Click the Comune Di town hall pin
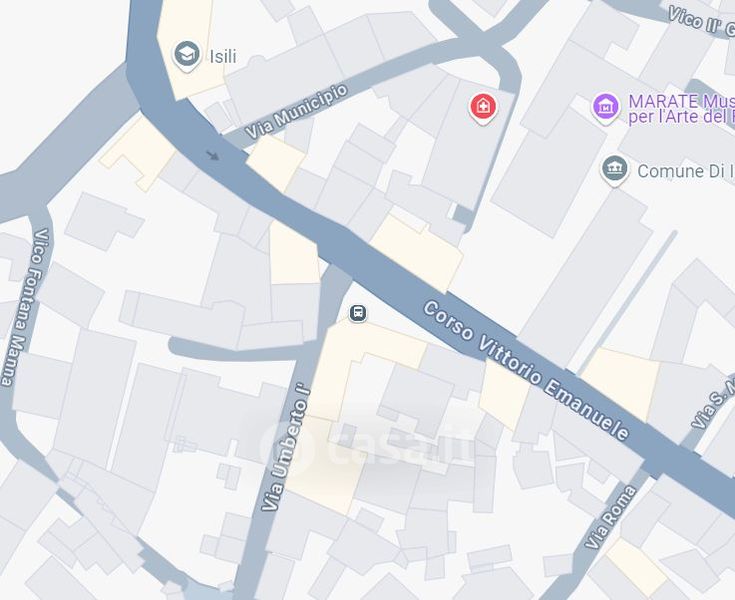 [x=615, y=169]
